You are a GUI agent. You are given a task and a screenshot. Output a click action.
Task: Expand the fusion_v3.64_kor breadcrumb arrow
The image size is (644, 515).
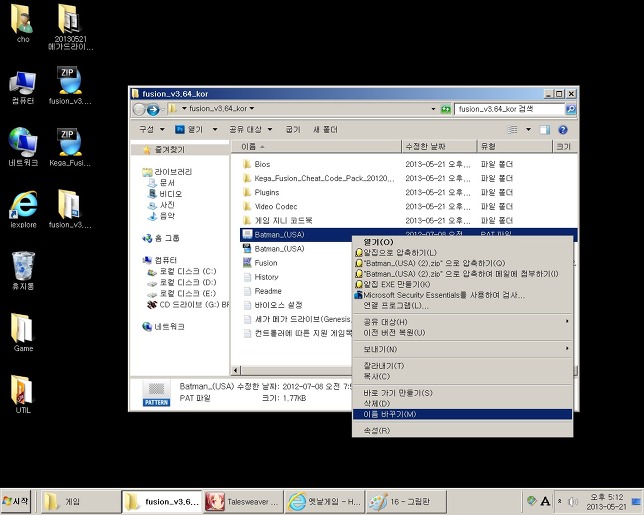[x=252, y=109]
